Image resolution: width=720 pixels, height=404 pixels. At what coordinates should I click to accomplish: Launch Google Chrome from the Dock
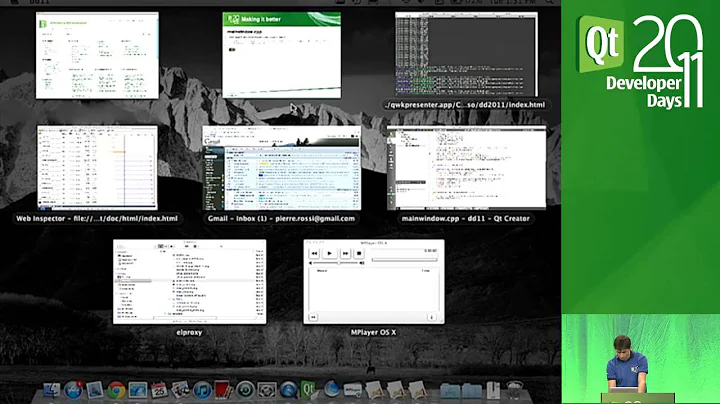click(x=116, y=390)
